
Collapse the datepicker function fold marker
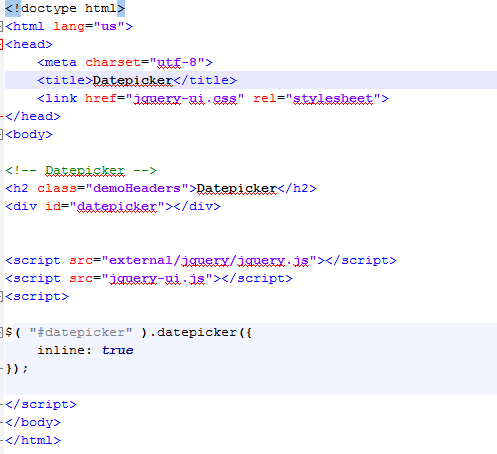pyautogui.click(x=1, y=332)
